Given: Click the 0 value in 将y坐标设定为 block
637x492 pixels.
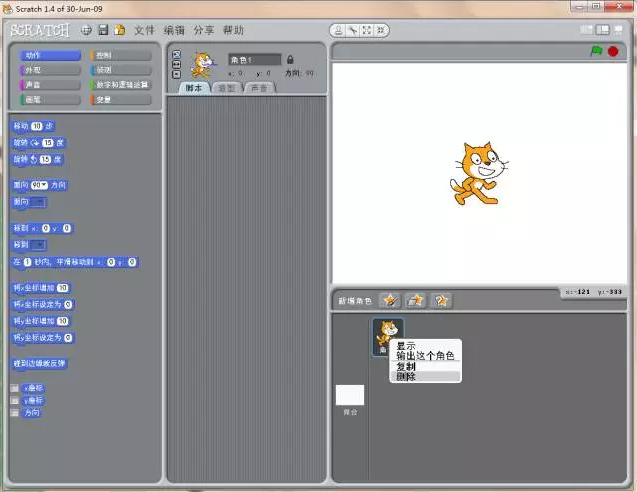Looking at the screenshot, I should tap(68, 338).
